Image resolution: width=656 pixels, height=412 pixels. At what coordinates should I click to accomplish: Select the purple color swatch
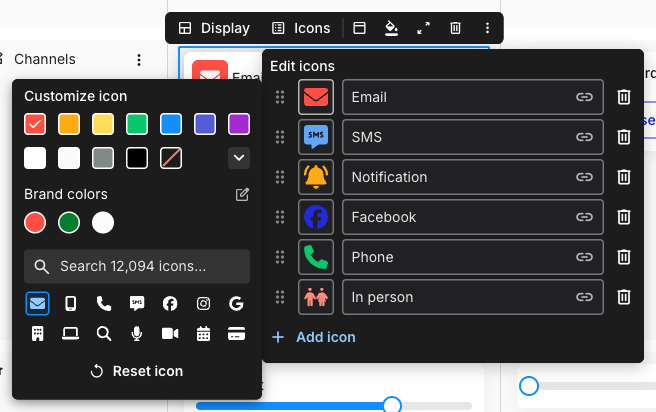[239, 124]
